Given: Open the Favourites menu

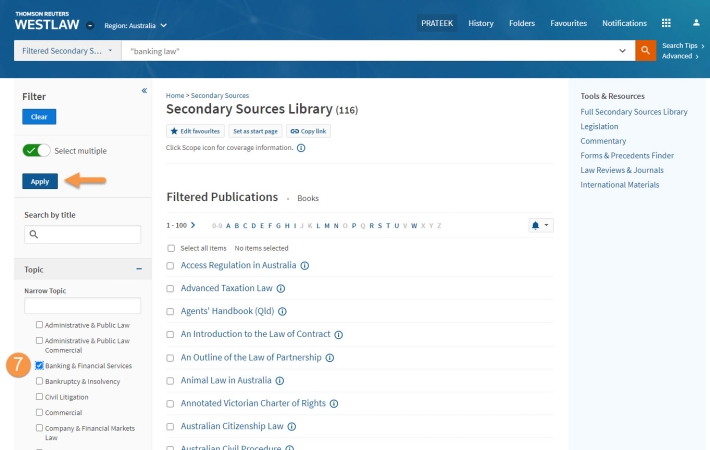Looking at the screenshot, I should tap(568, 23).
